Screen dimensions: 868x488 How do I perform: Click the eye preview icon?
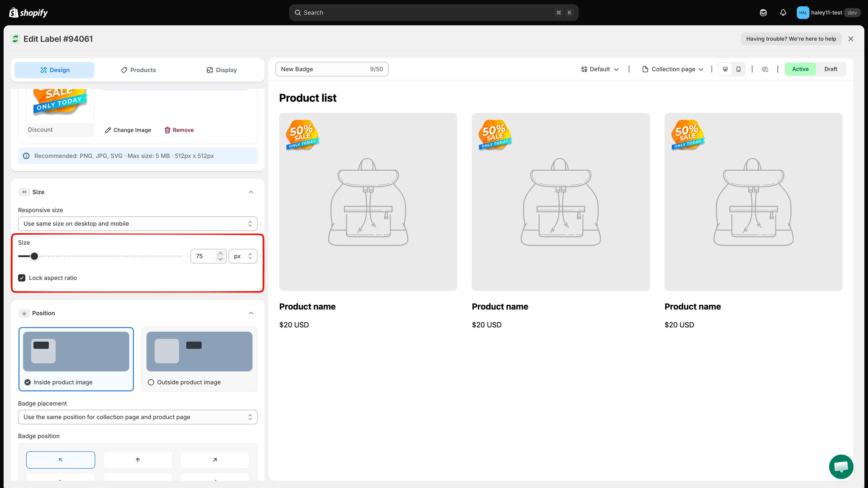(x=765, y=69)
